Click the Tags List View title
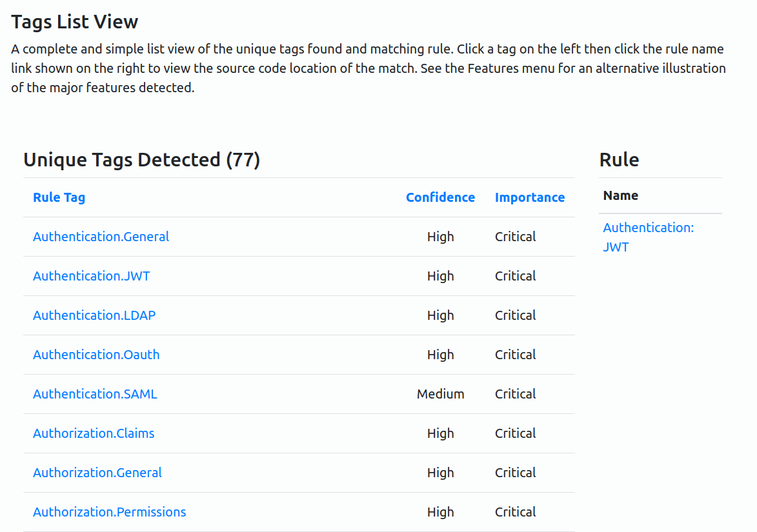This screenshot has height=532, width=757. coord(74,22)
